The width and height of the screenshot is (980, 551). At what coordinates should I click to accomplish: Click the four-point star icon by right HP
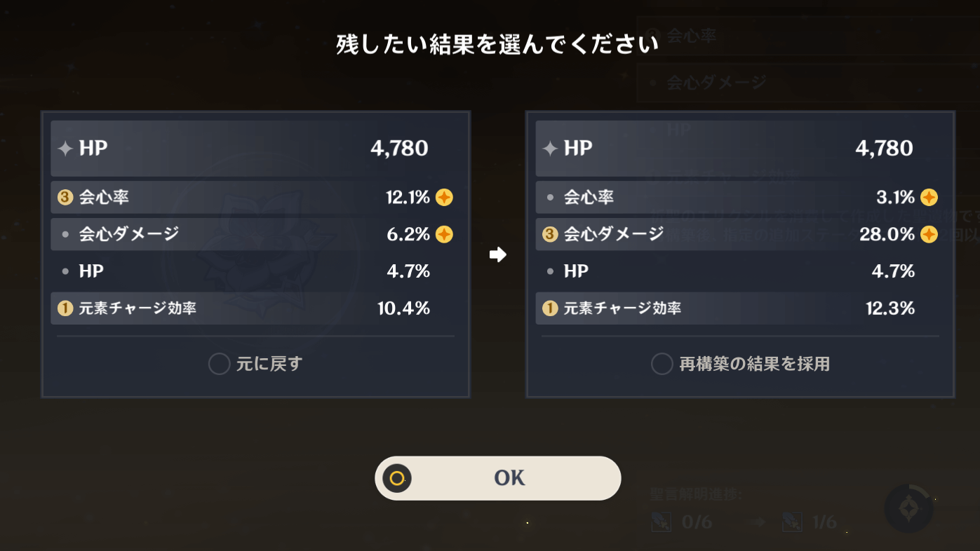pos(550,149)
